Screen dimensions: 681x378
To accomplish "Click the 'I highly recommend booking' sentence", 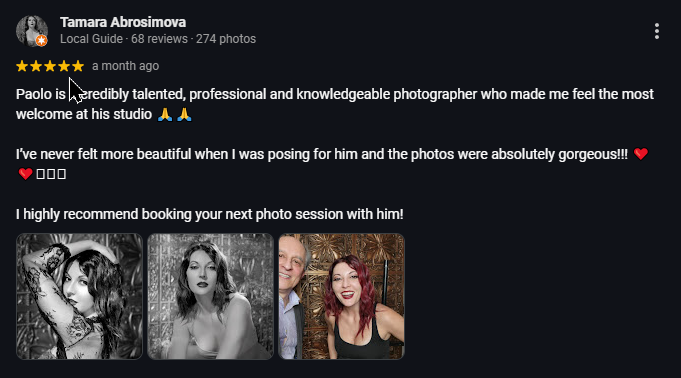I will point(210,214).
